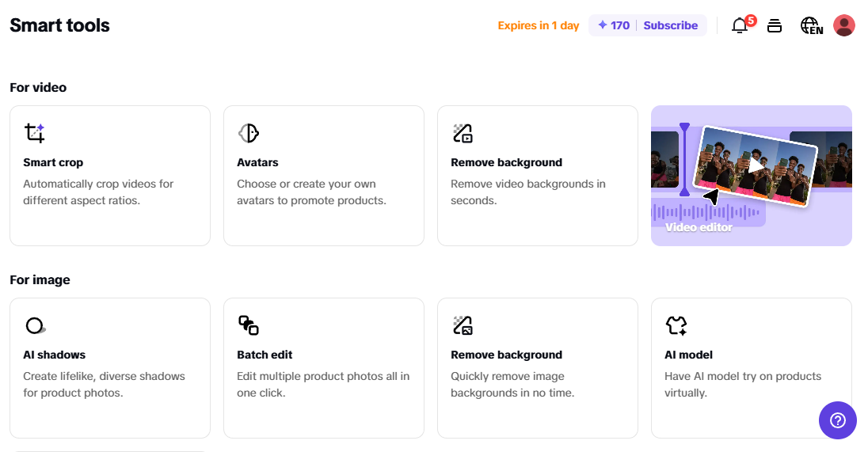
Task: Click the AI model shirt icon
Action: (x=676, y=325)
